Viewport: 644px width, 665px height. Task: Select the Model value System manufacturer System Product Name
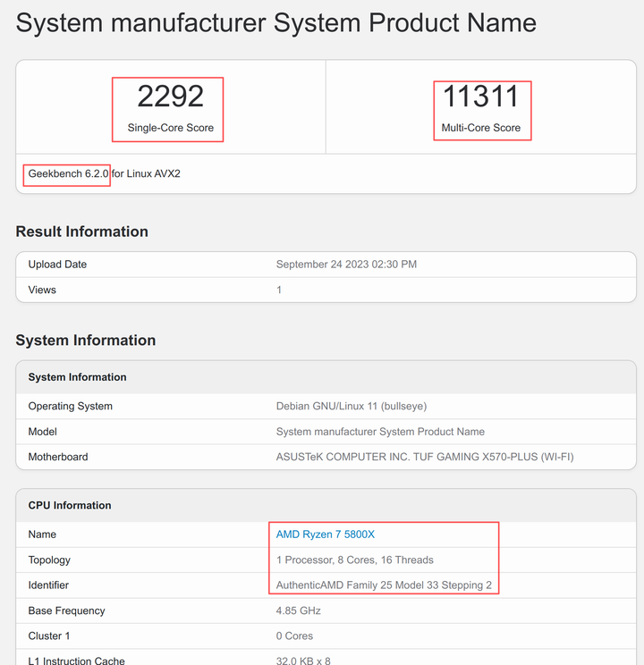tap(380, 432)
